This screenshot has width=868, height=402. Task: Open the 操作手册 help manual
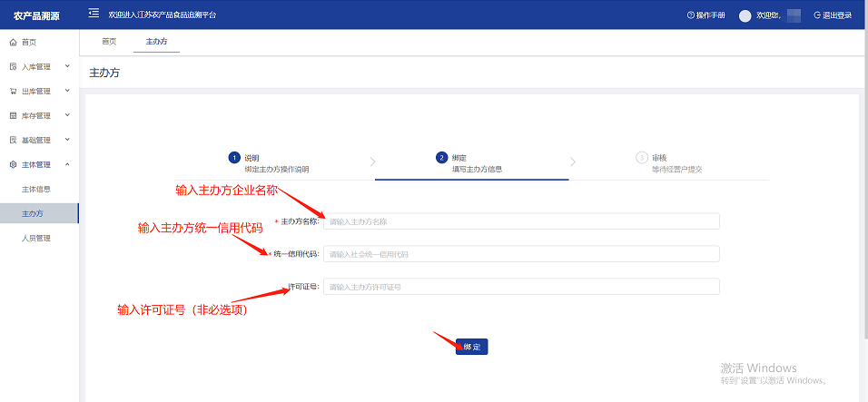click(x=706, y=15)
